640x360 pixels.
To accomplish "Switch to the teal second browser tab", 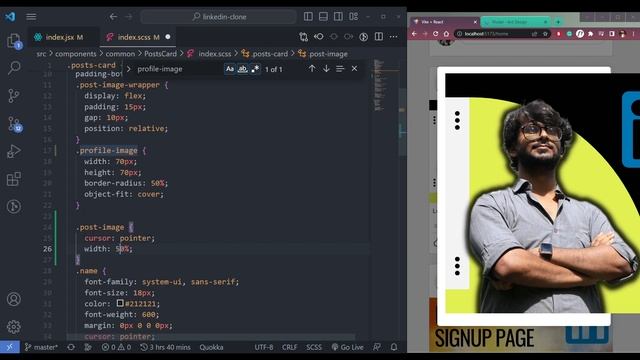I will [x=515, y=22].
